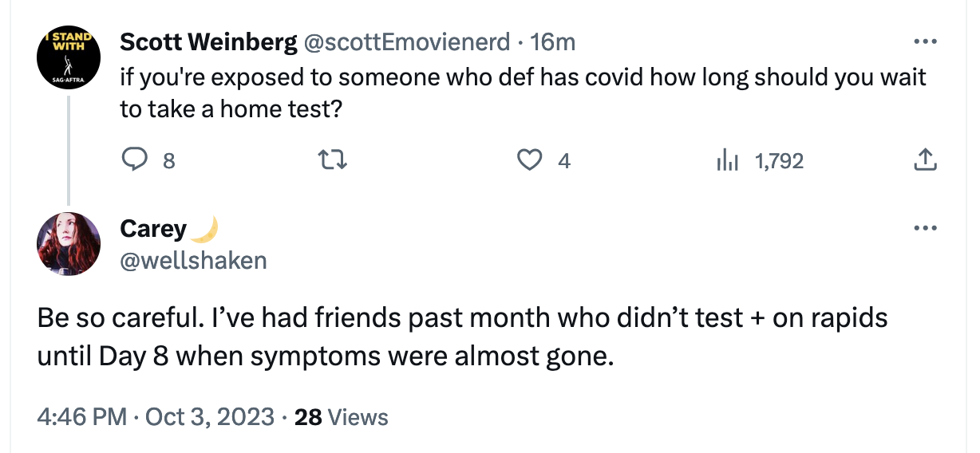Screen dimensions: 980x453
Task: Click the 4:46 PM Oct 3, 2023 timestamp
Action: pyautogui.click(x=154, y=416)
